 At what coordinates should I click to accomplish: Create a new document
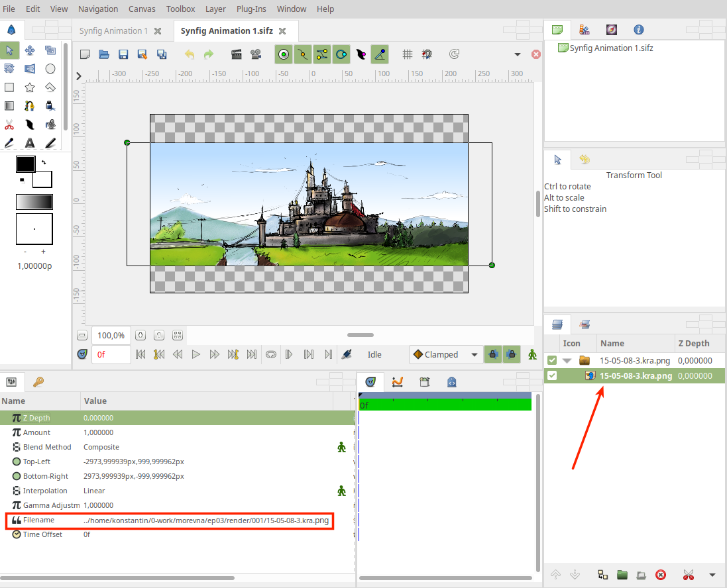click(85, 54)
